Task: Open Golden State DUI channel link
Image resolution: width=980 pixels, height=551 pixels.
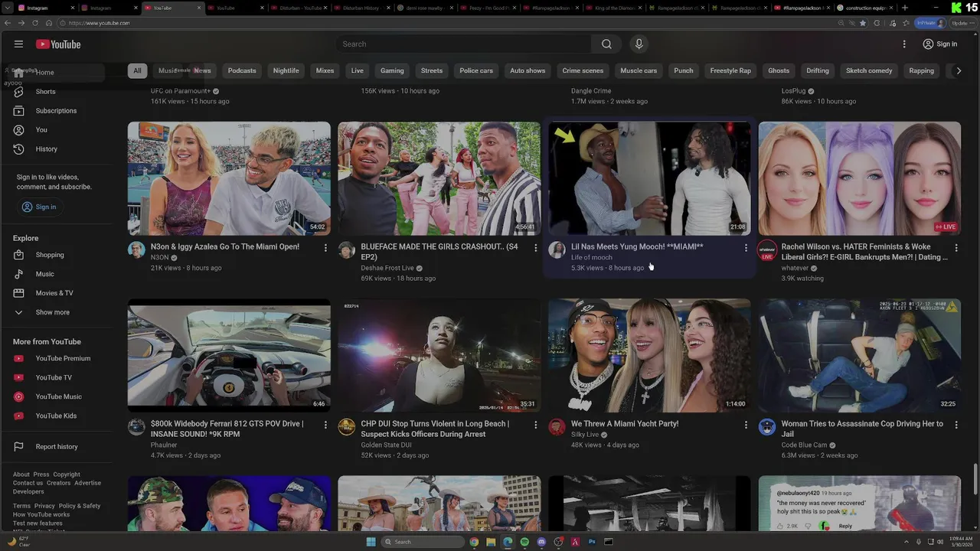Action: pyautogui.click(x=387, y=445)
